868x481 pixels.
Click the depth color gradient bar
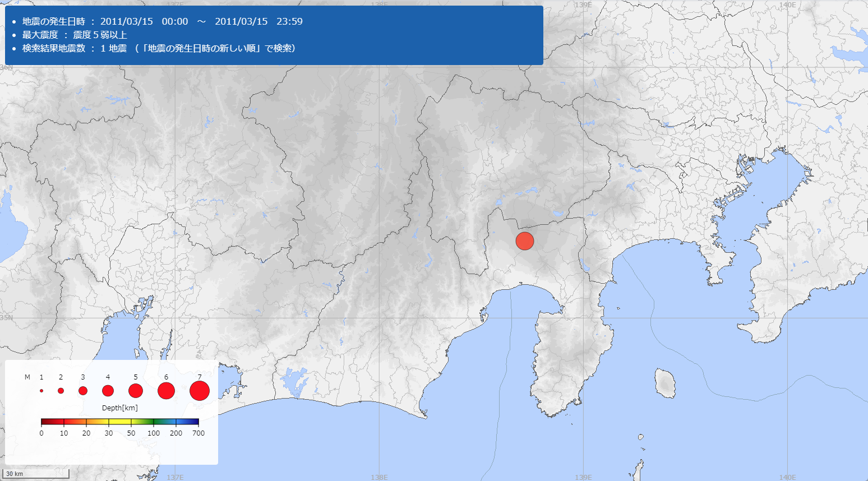[x=120, y=422]
